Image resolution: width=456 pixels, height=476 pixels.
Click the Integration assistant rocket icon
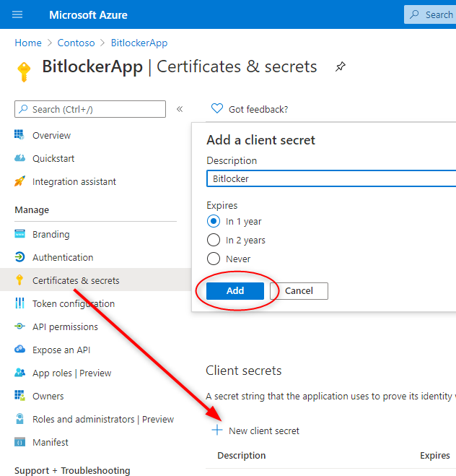[x=19, y=181]
